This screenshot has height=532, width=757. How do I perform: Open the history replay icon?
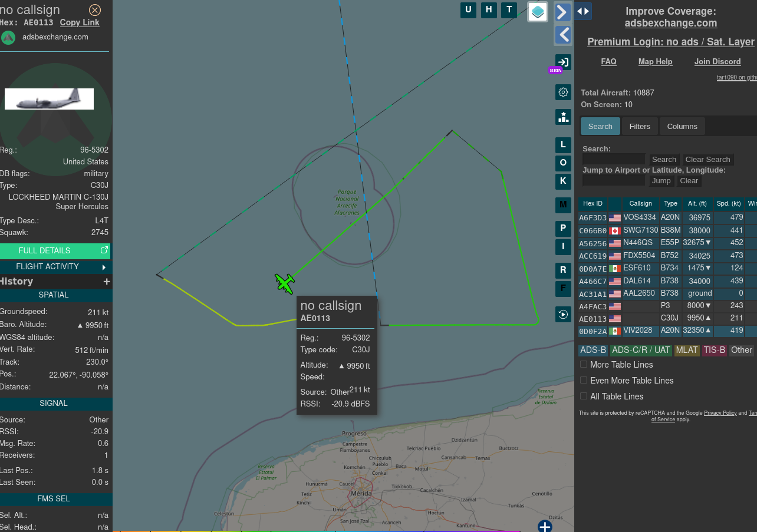coord(563,314)
